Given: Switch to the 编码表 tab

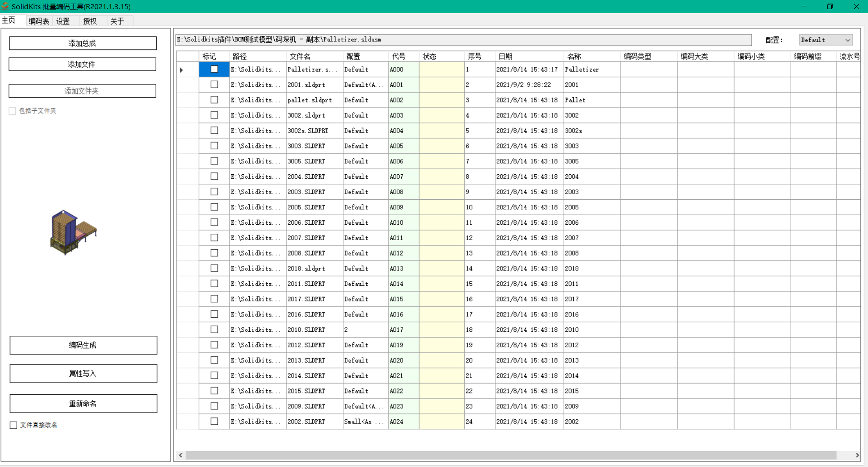Looking at the screenshot, I should click(x=39, y=21).
